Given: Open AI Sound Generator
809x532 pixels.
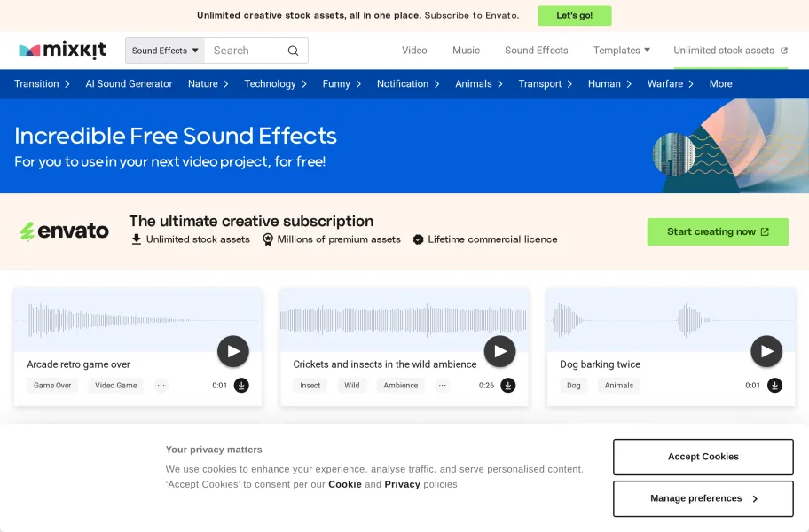Looking at the screenshot, I should (x=129, y=83).
